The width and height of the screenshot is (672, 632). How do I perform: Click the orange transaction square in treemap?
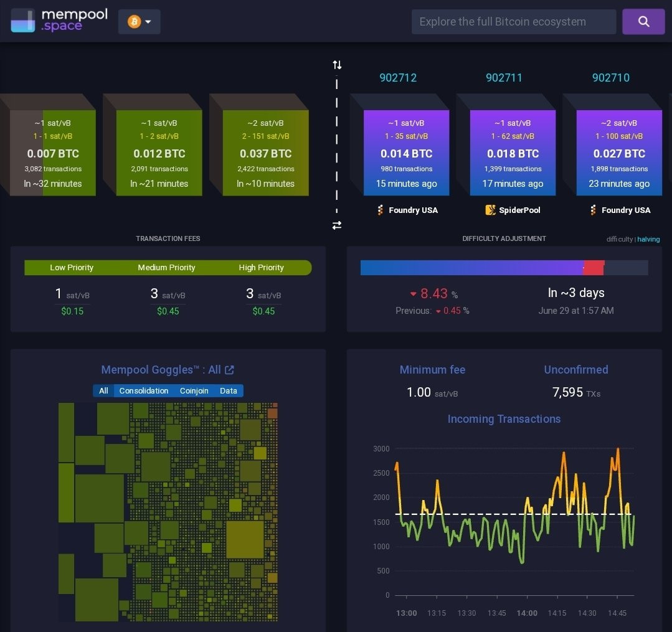[272, 413]
